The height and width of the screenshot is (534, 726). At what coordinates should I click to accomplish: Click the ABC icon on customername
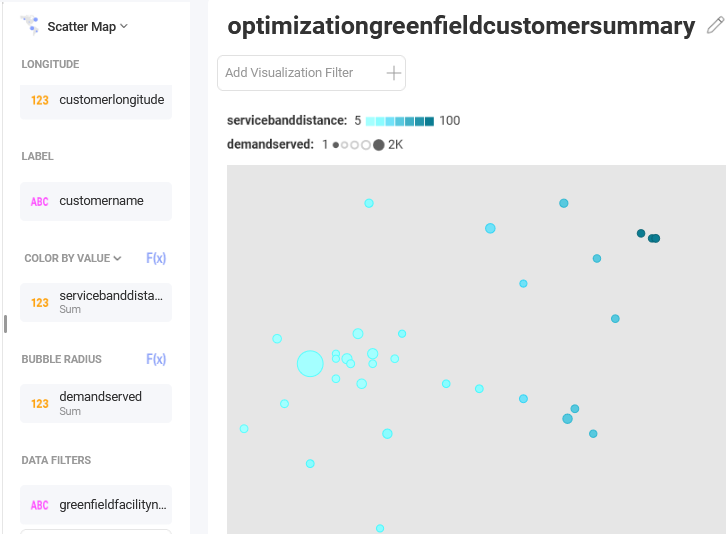click(x=40, y=201)
